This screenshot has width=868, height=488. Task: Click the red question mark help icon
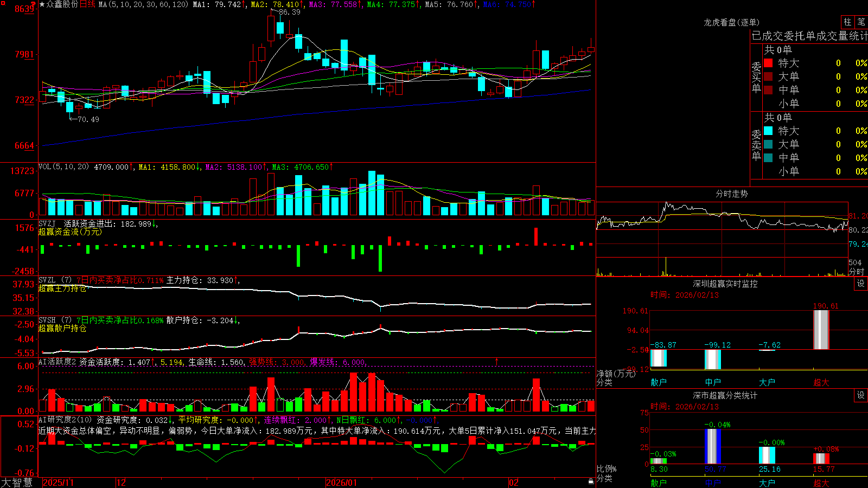click(x=33, y=4)
